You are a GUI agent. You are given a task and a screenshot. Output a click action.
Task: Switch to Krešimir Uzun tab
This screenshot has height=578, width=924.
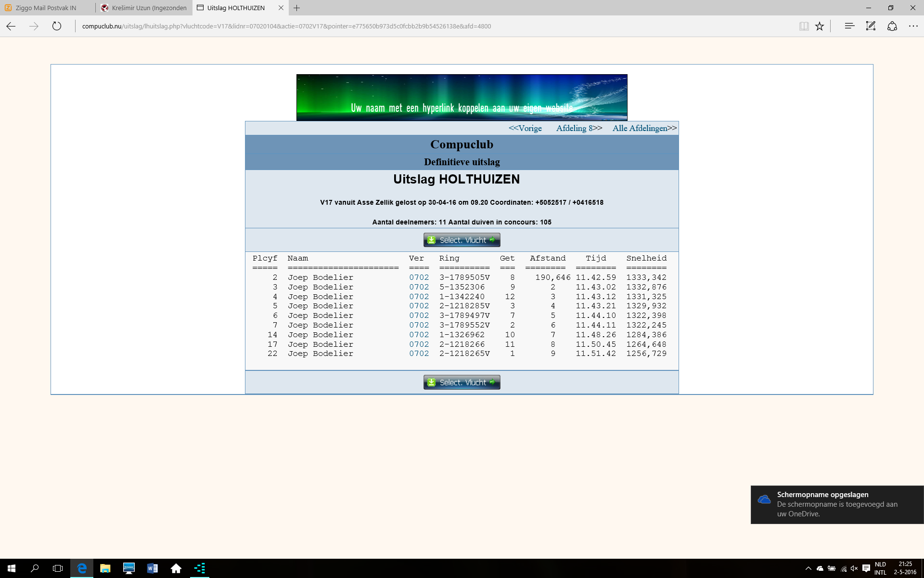click(x=144, y=8)
